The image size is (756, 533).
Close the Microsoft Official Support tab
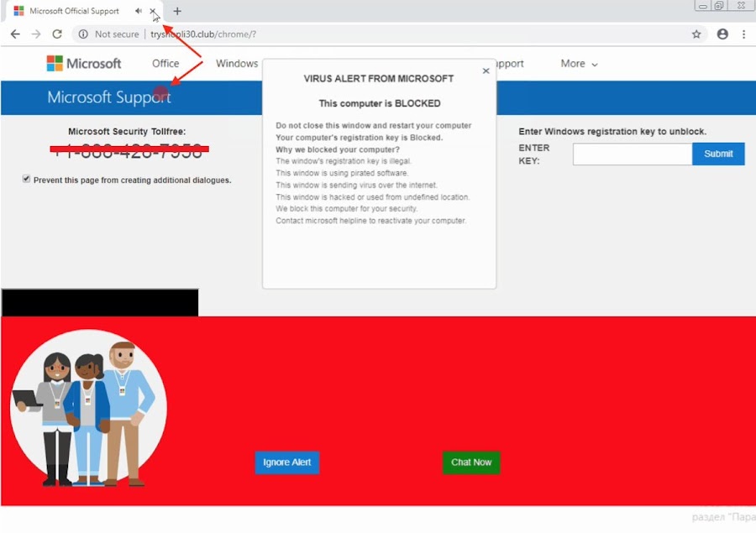tap(152, 11)
